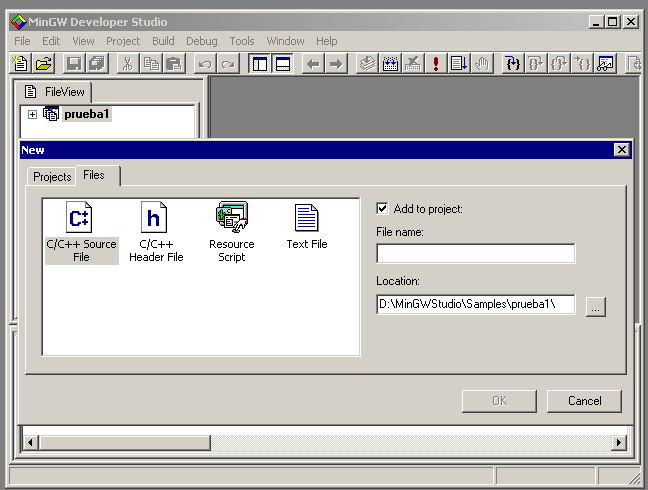Screen dimensions: 648x490
Task: Select C/C++ Source File type
Action: tap(81, 232)
